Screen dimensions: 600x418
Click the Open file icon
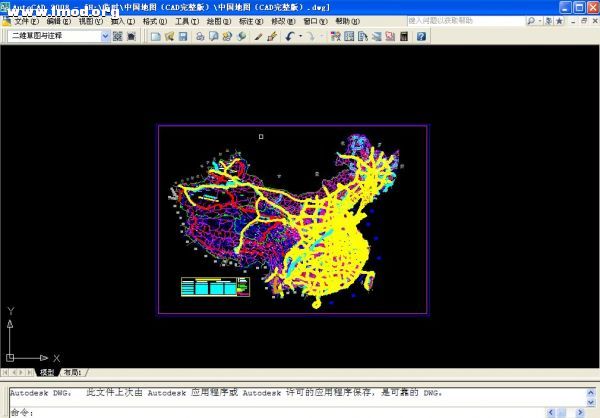tap(168, 36)
